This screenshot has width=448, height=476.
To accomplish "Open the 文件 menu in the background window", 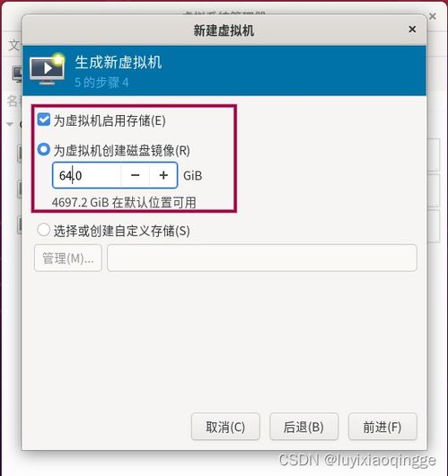I will click(14, 46).
